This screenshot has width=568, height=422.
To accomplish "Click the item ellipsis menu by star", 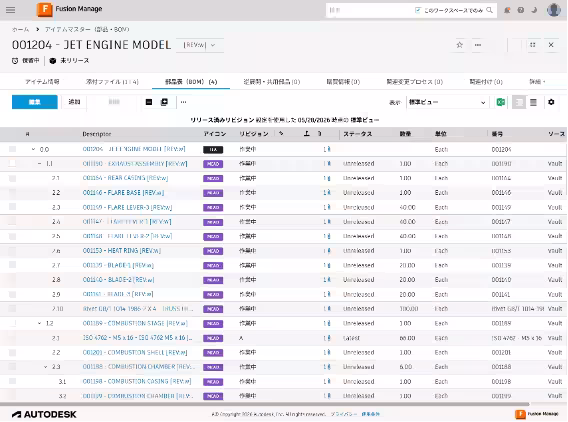I will pos(478,45).
